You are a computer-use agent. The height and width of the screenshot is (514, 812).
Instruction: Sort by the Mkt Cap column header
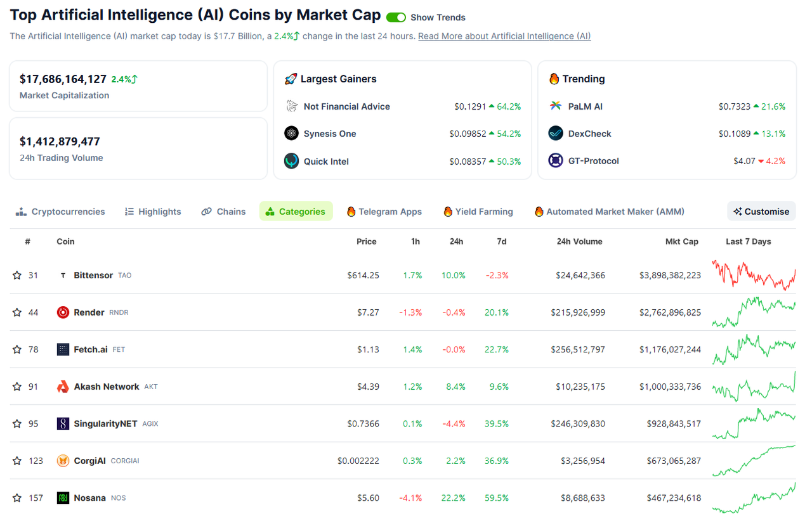[682, 241]
